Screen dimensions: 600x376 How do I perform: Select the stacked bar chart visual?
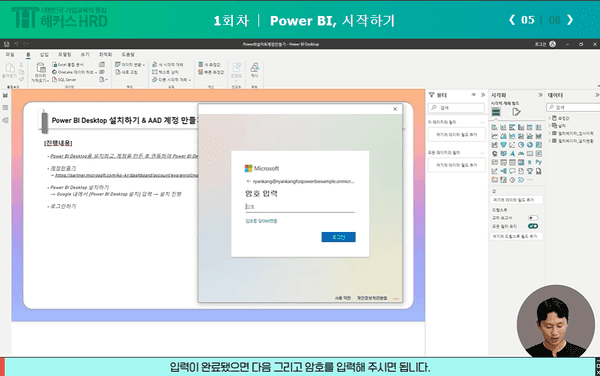pos(494,127)
